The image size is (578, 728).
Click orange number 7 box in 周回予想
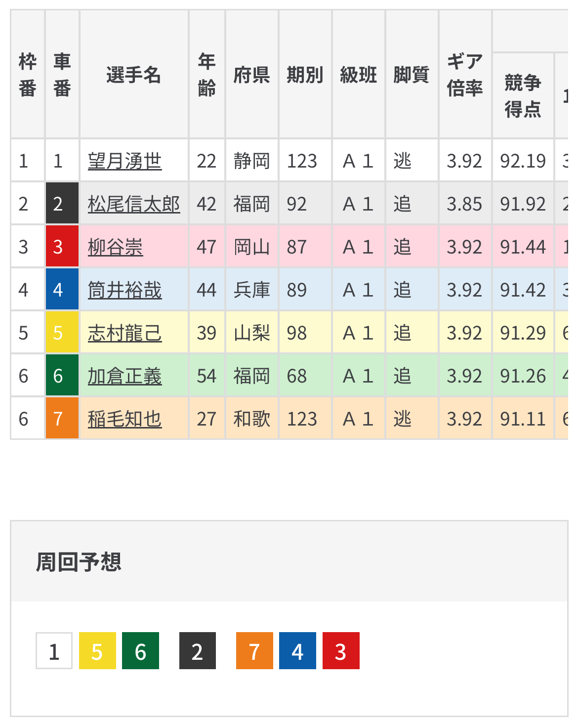click(x=254, y=651)
